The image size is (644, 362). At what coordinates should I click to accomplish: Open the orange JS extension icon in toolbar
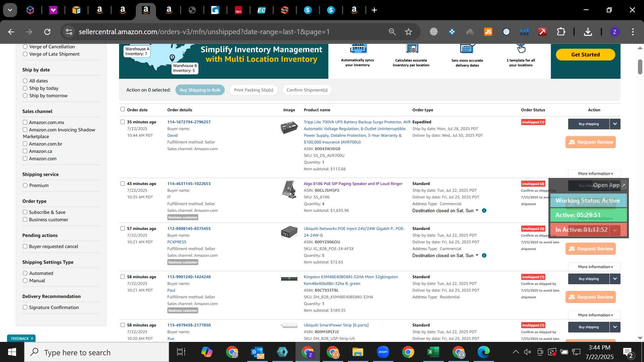(x=488, y=32)
